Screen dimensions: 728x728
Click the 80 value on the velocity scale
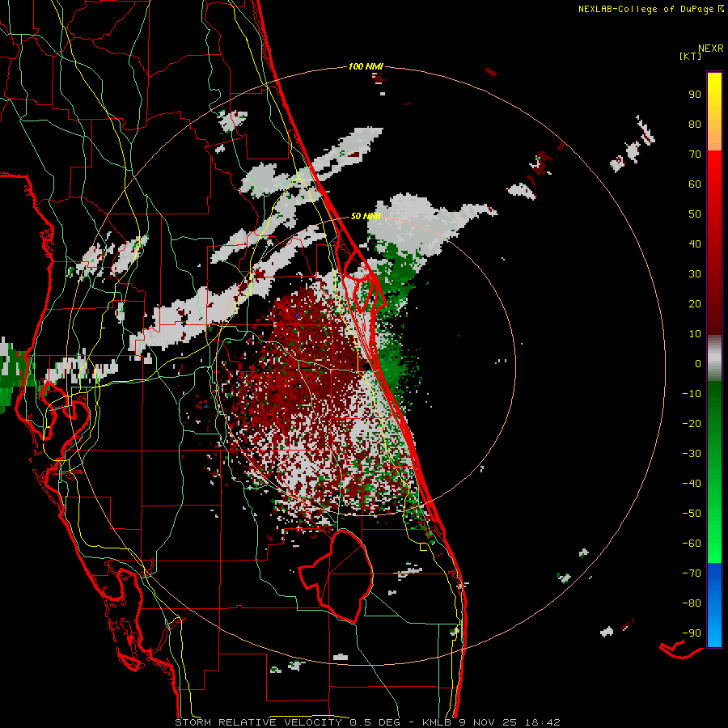point(695,124)
